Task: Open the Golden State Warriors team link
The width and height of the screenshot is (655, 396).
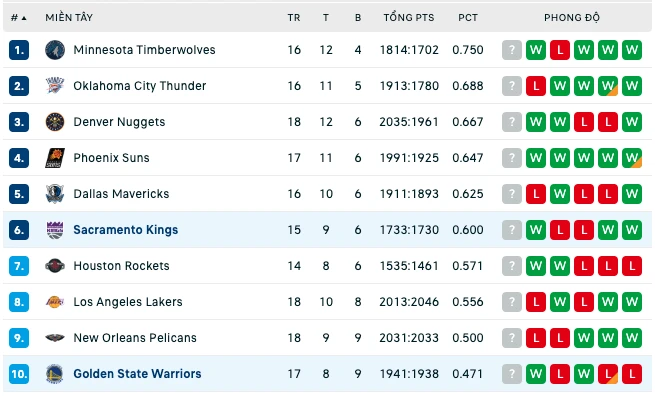Action: point(137,374)
